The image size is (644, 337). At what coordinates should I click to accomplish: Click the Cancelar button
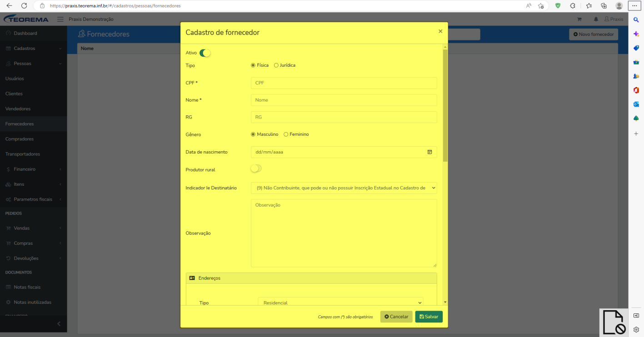(x=396, y=317)
